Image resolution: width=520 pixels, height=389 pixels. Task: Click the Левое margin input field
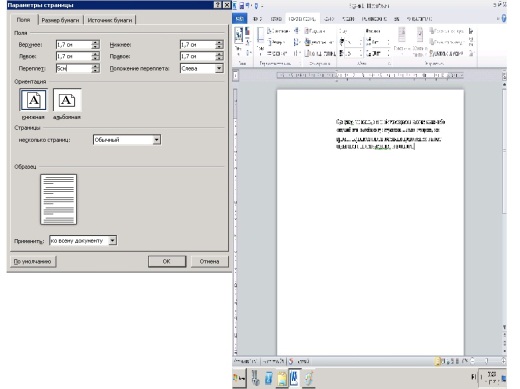point(74,56)
